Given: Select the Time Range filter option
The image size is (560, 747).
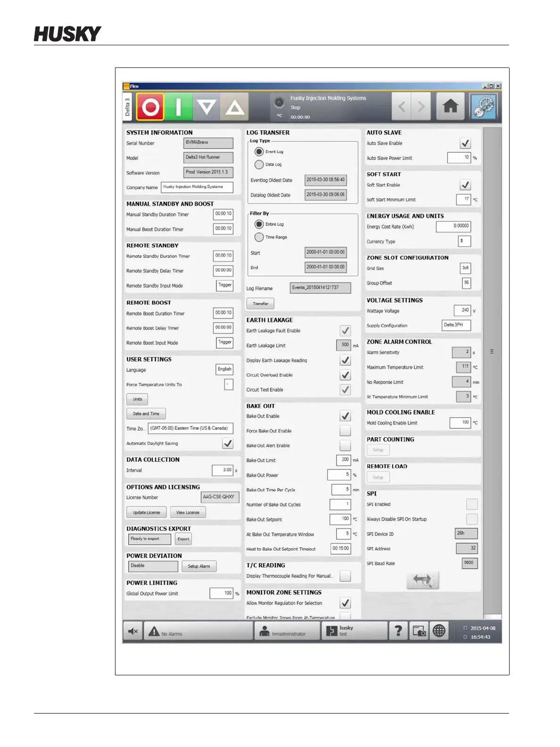Looking at the screenshot, I should point(259,237).
